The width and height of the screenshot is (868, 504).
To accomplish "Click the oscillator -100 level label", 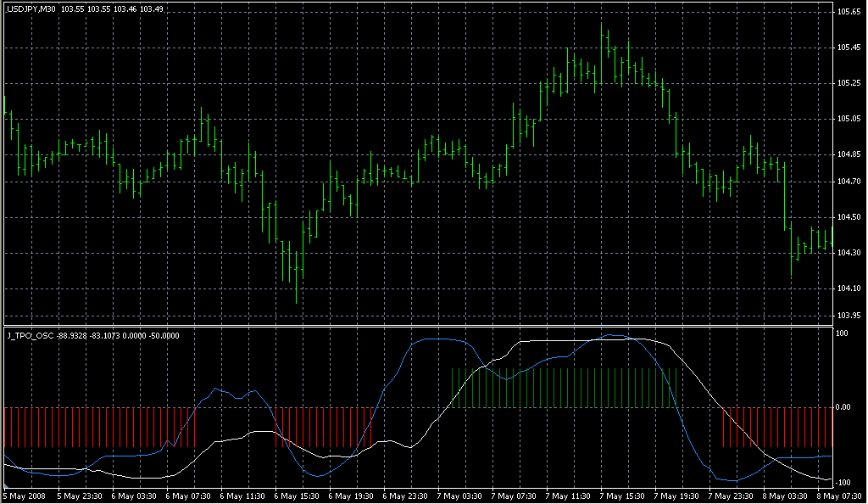I will (845, 482).
